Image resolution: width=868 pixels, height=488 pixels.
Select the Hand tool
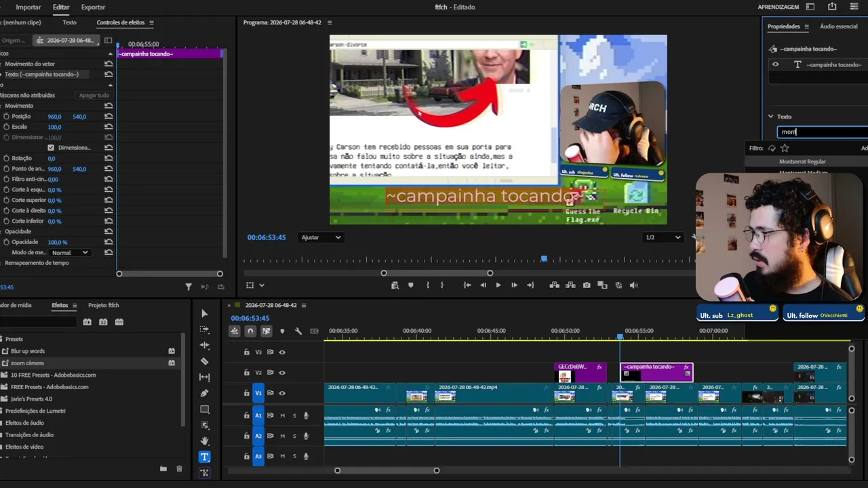click(204, 441)
